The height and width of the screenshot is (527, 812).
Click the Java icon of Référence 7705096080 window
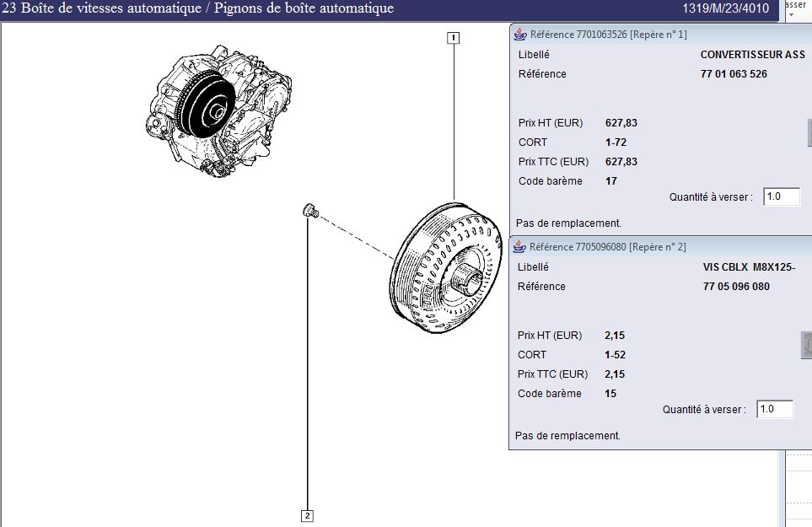click(520, 247)
